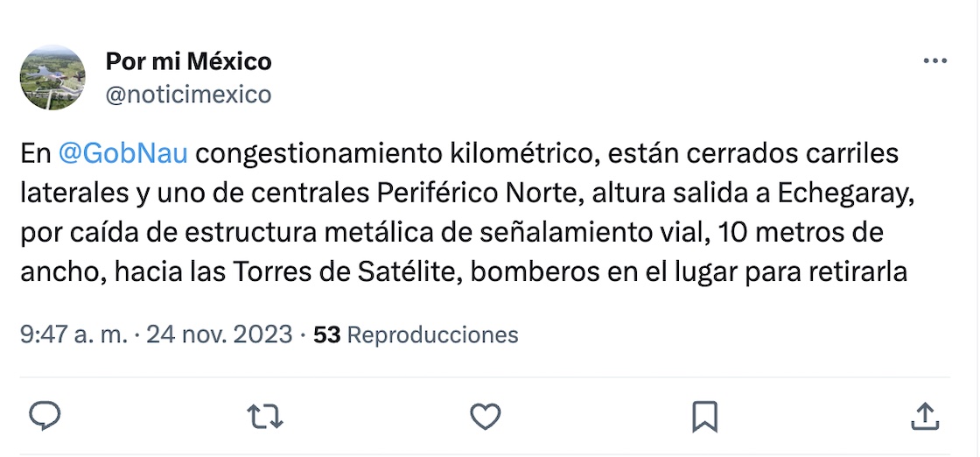980x457 pixels.
Task: Click the 53 views count number
Action: click(326, 334)
